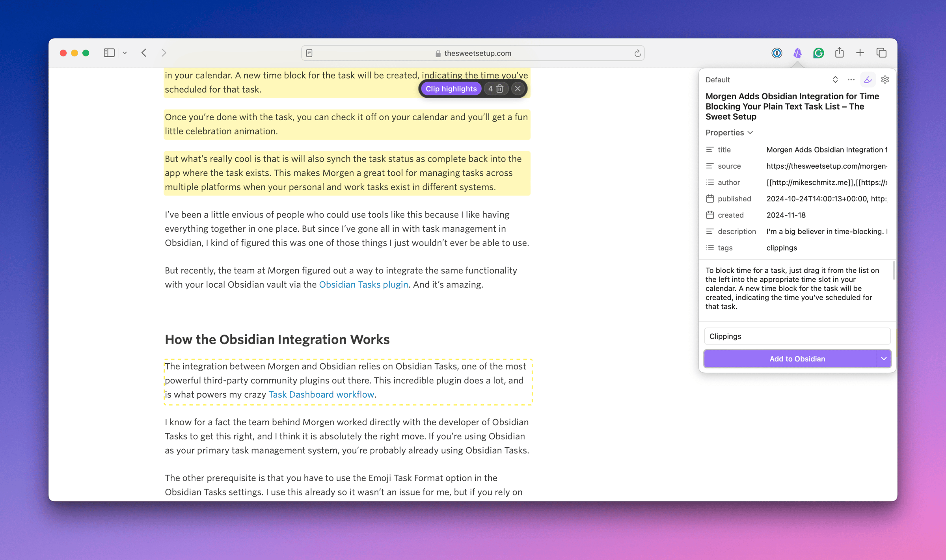Click the 'source' property label

point(729,166)
